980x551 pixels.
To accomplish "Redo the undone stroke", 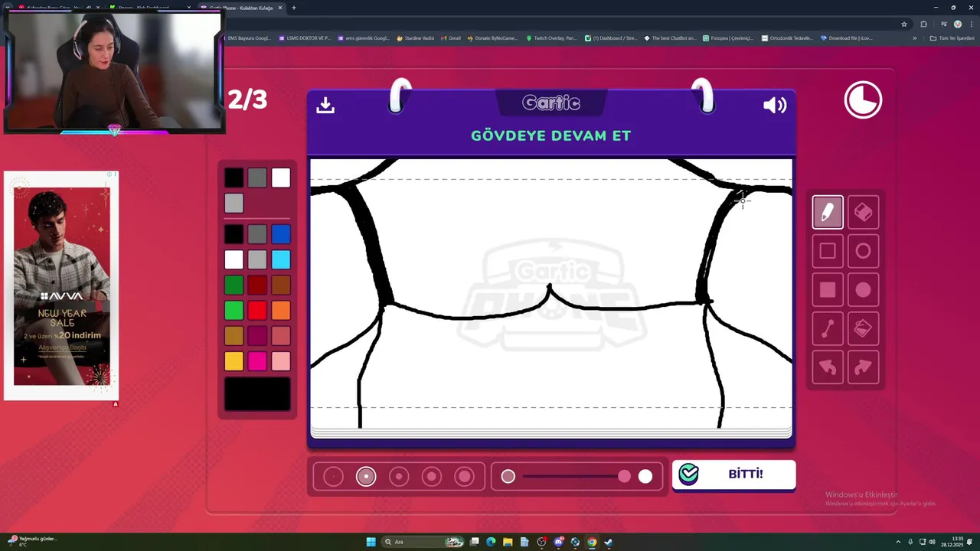I will coord(863,368).
